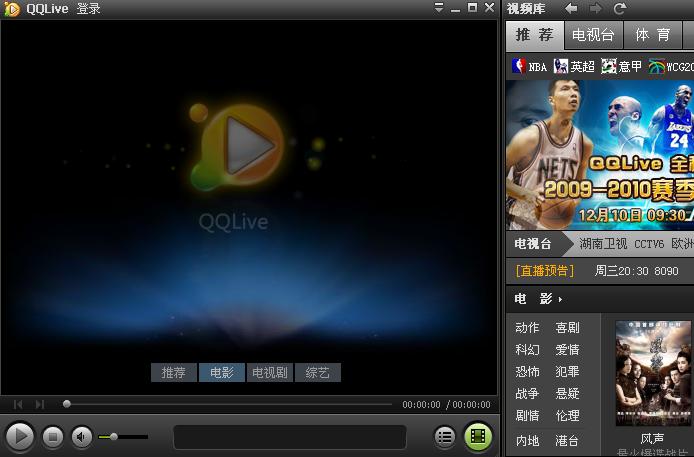Skip to next track
Viewport: 694px width, 457px height.
(x=40, y=404)
